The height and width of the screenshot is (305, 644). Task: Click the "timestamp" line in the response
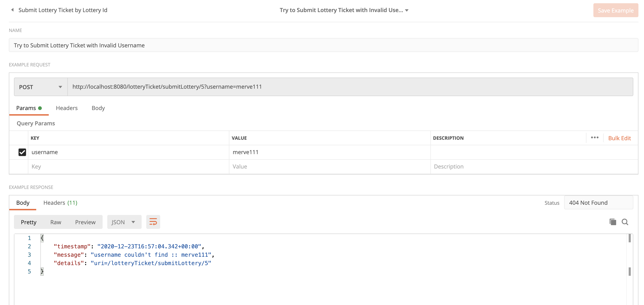coord(129,247)
